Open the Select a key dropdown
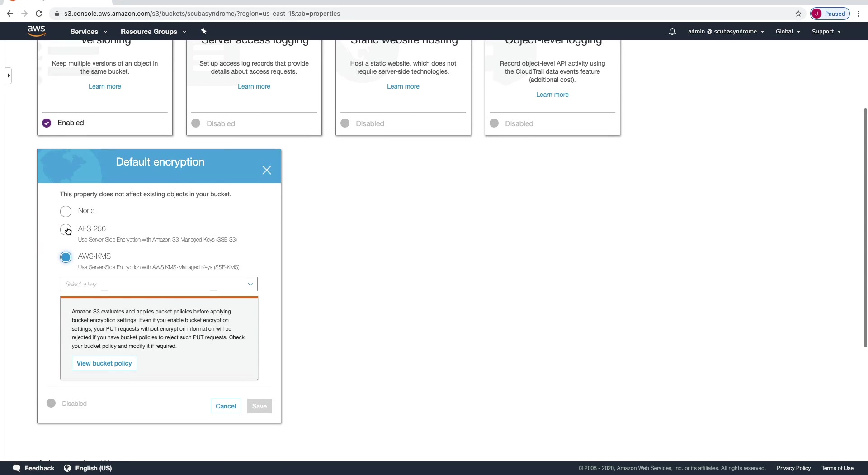The image size is (868, 475). pos(159,284)
